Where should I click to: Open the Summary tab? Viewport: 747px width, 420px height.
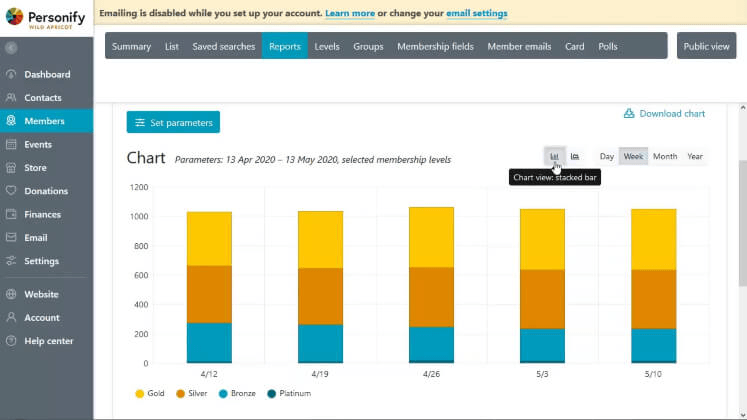[131, 46]
